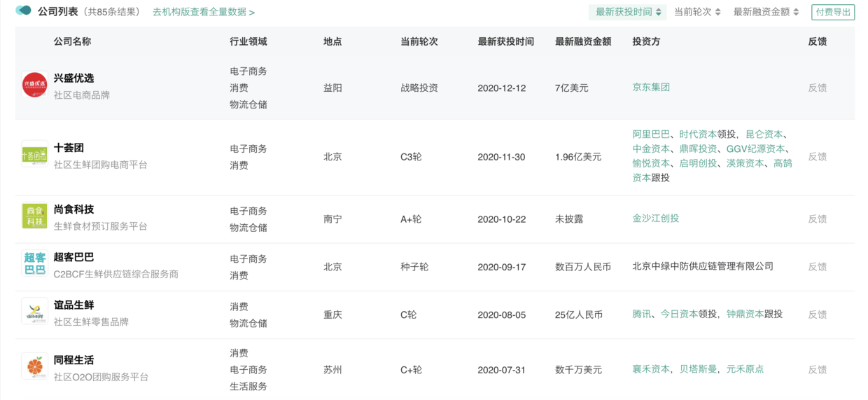Sort by 当前轮次
Screen dimensions: 868x400
(x=697, y=12)
